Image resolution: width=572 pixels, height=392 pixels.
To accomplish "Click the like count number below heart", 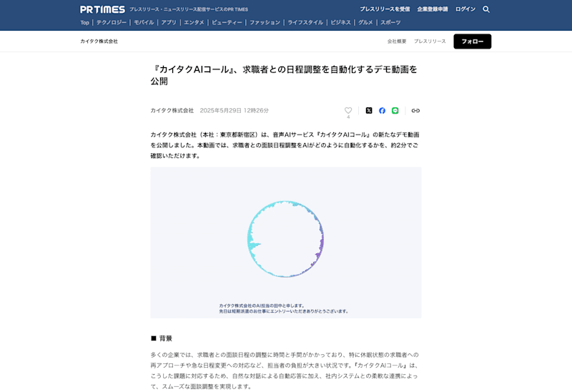I will (348, 117).
